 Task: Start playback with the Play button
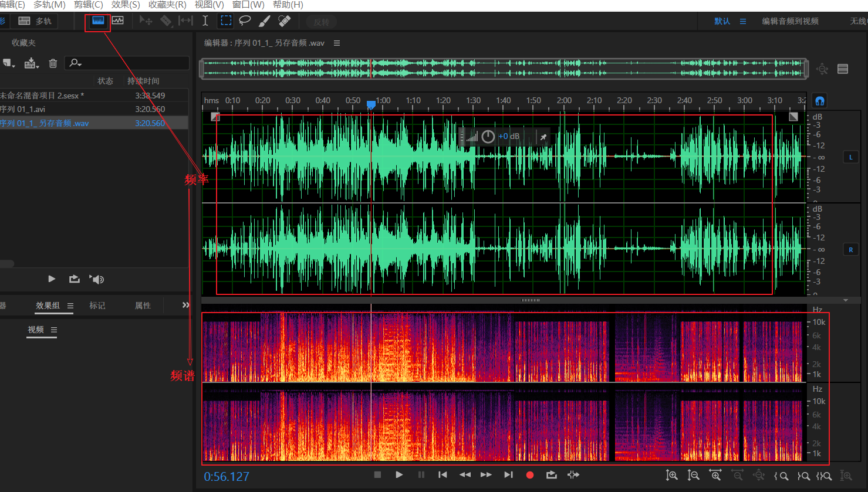[399, 475]
